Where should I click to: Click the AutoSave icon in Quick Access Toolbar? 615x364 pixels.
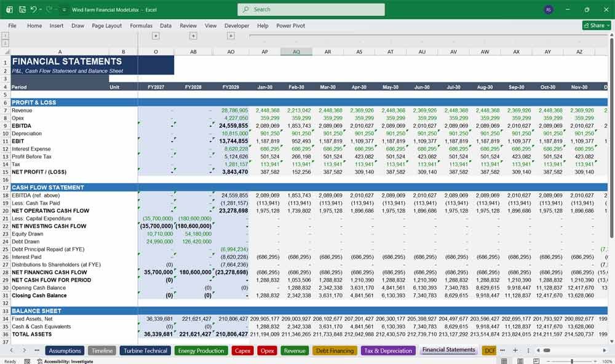22,9
